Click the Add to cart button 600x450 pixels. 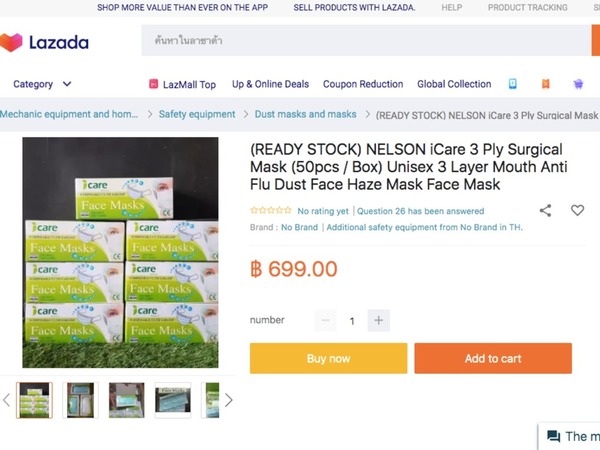point(493,358)
